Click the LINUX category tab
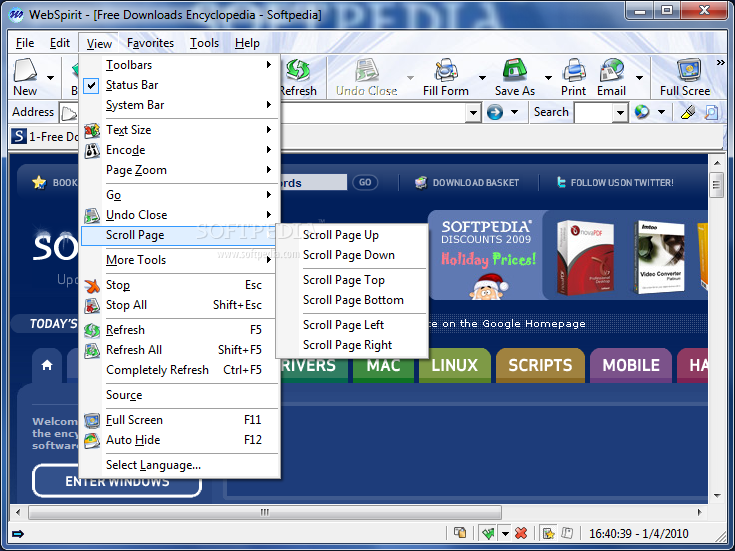Viewport: 735px width, 551px height. [454, 365]
